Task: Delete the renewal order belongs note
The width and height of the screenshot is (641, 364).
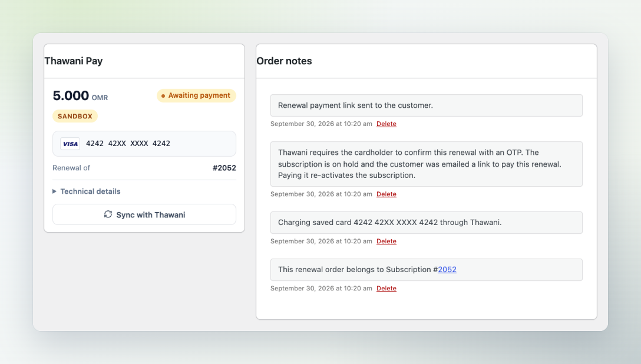Action: pyautogui.click(x=386, y=288)
